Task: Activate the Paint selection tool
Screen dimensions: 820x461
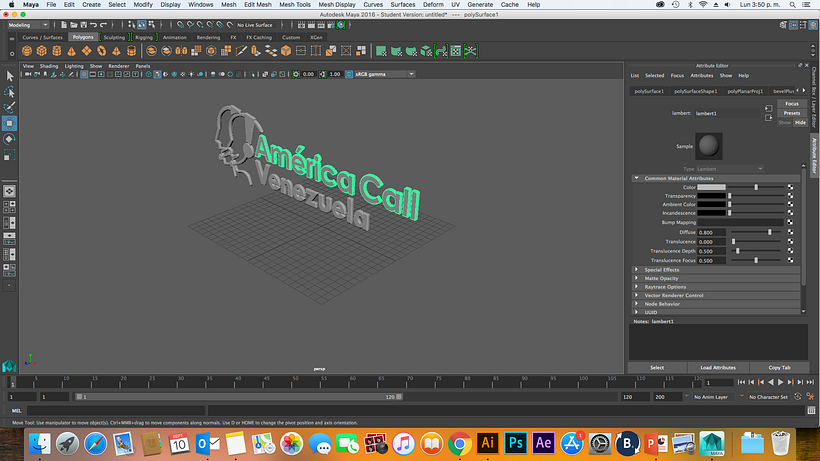Action: click(9, 108)
